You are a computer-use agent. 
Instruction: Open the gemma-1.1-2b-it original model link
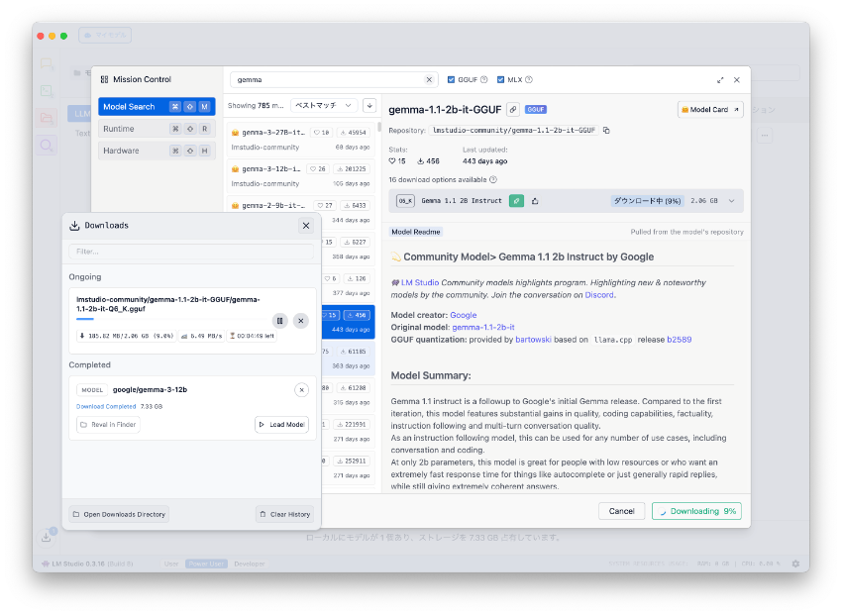coord(483,328)
